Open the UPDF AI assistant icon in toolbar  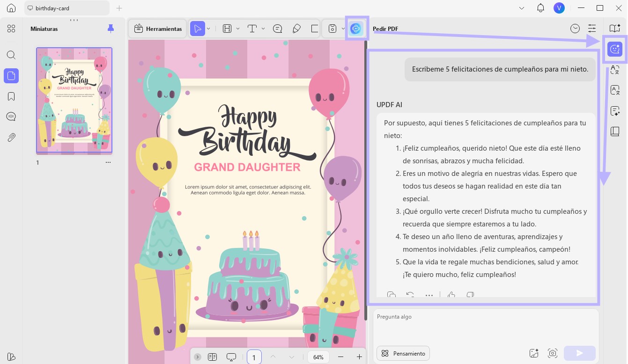pyautogui.click(x=356, y=29)
